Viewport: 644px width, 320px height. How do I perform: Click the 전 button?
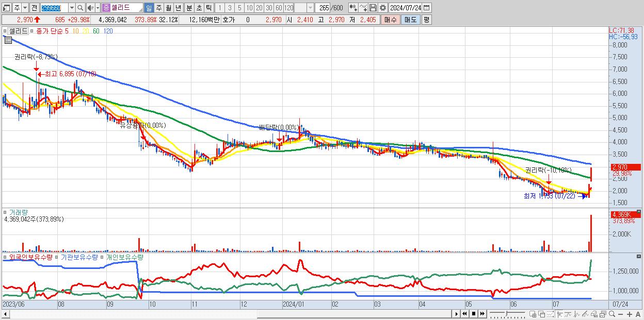34,8
